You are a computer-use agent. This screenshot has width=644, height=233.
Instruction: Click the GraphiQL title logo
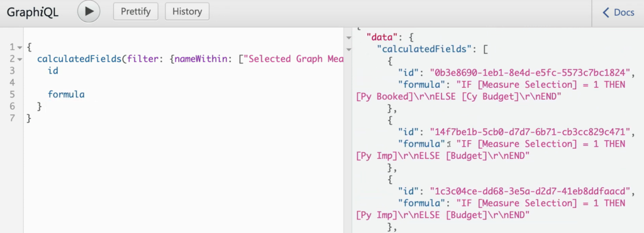pyautogui.click(x=33, y=13)
